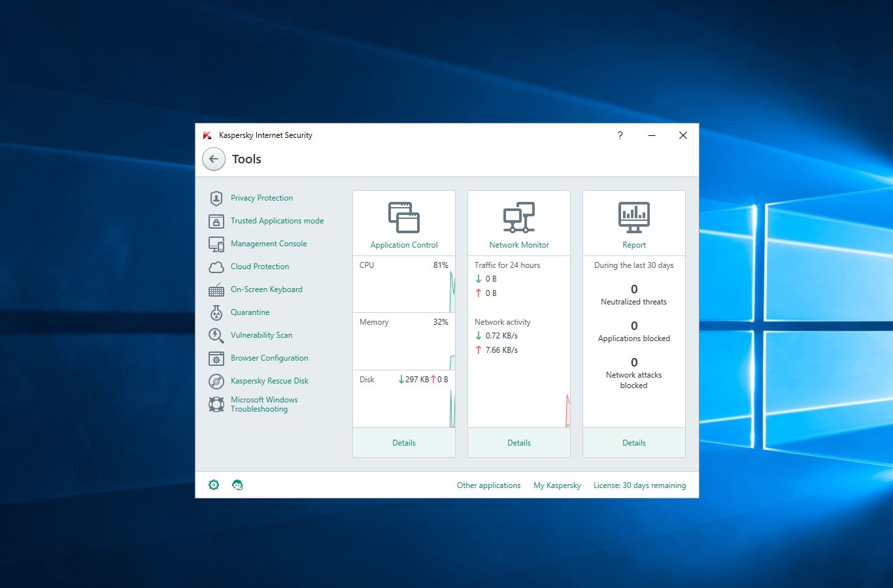
Task: Open Details under Report
Action: (x=634, y=443)
